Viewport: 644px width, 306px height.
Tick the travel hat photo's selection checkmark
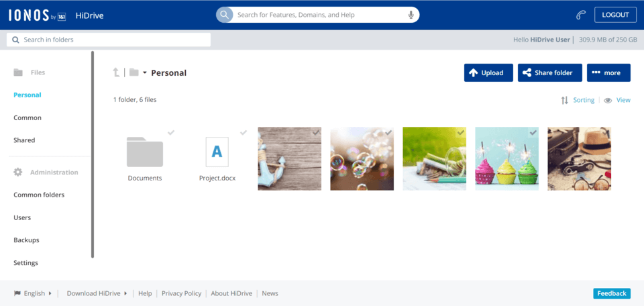pyautogui.click(x=605, y=132)
